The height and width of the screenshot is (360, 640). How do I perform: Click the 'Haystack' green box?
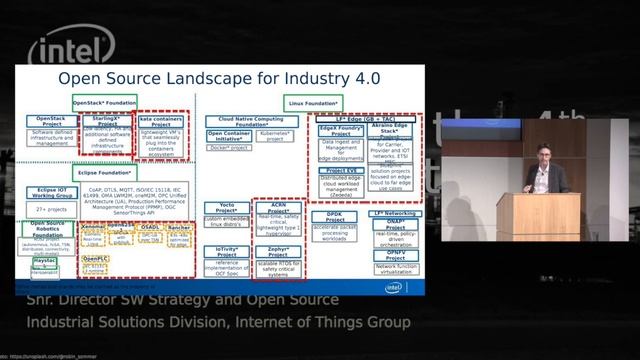[44, 262]
